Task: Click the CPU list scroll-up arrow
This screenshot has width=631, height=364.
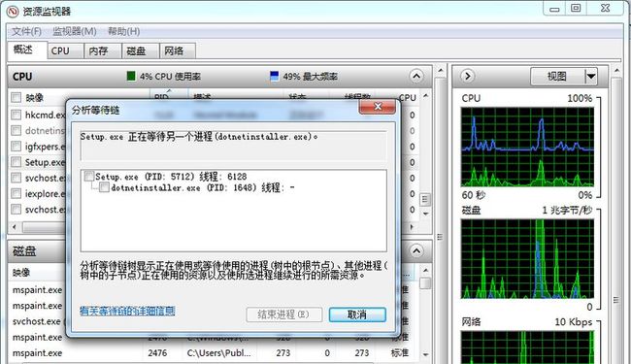Action: coord(426,96)
